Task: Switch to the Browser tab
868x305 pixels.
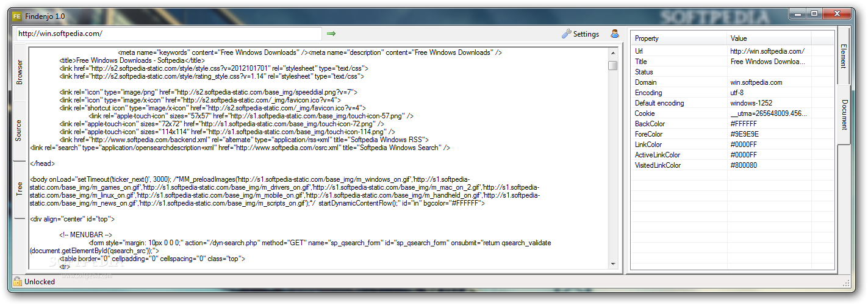Action: click(20, 71)
